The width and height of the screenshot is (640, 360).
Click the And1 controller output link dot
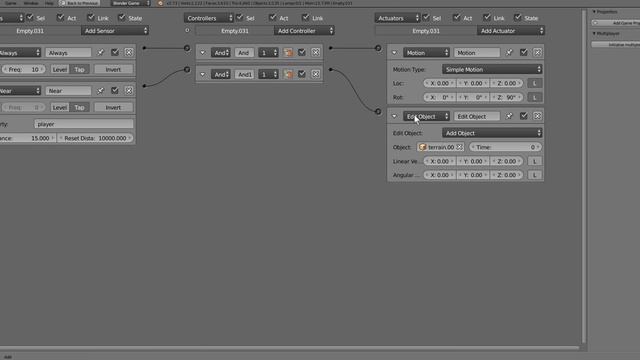point(331,69)
